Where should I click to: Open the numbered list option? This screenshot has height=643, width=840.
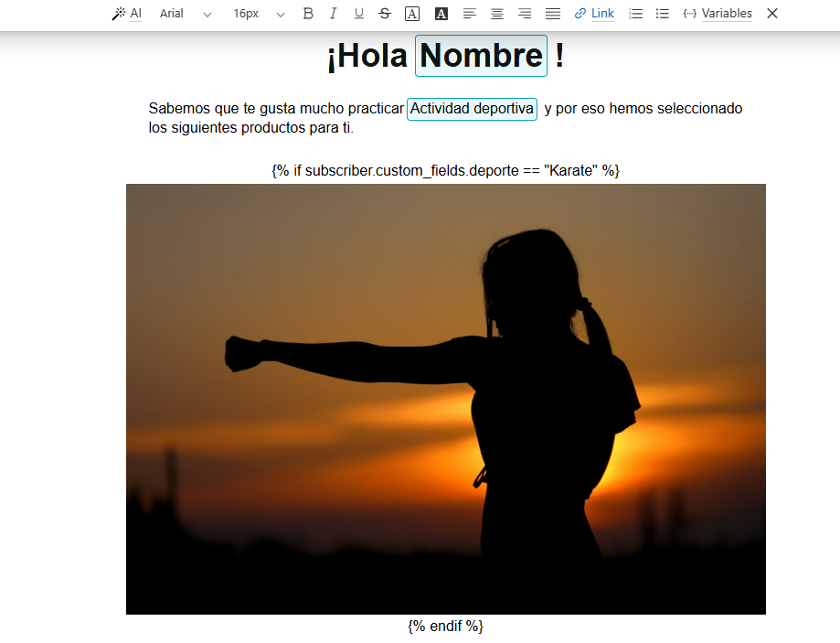[x=636, y=14]
